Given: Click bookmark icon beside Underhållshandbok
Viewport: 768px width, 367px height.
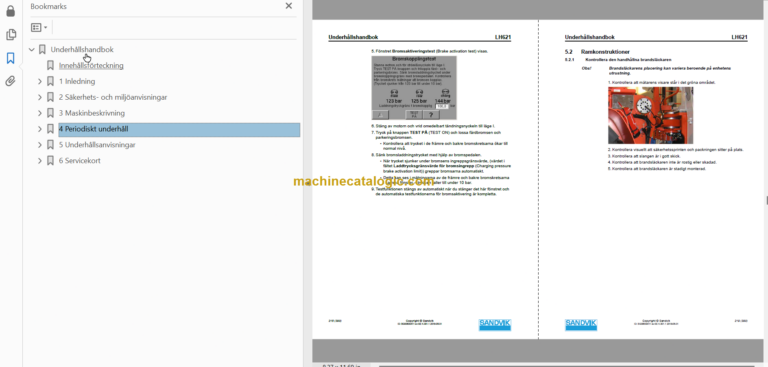Looking at the screenshot, I should [42, 49].
